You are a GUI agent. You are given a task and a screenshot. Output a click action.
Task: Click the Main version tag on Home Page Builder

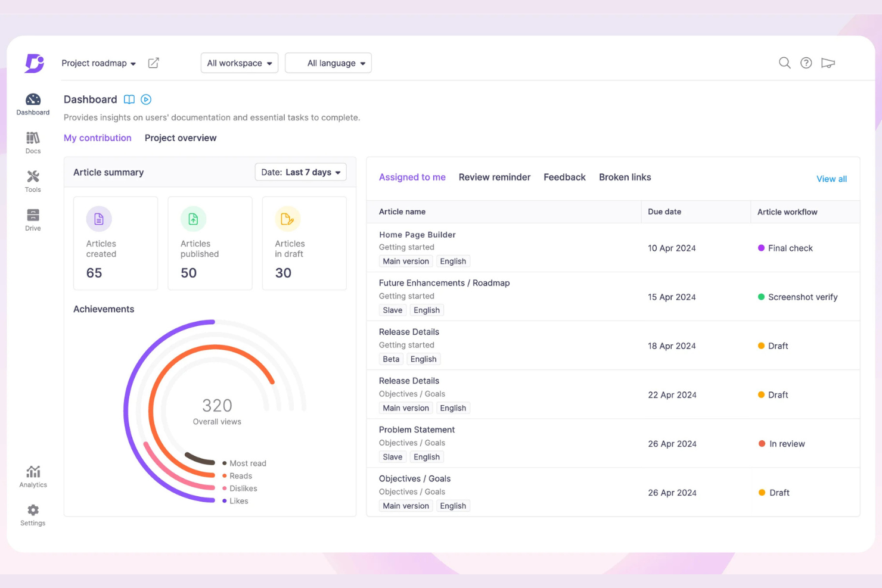point(406,261)
